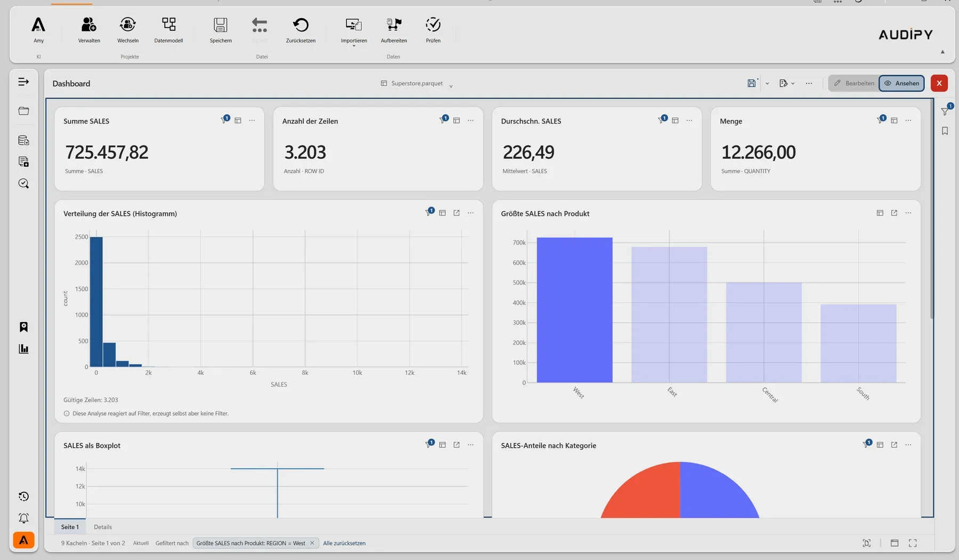The height and width of the screenshot is (560, 959).
Task: Open the history clock sidebar icon
Action: pos(23,497)
